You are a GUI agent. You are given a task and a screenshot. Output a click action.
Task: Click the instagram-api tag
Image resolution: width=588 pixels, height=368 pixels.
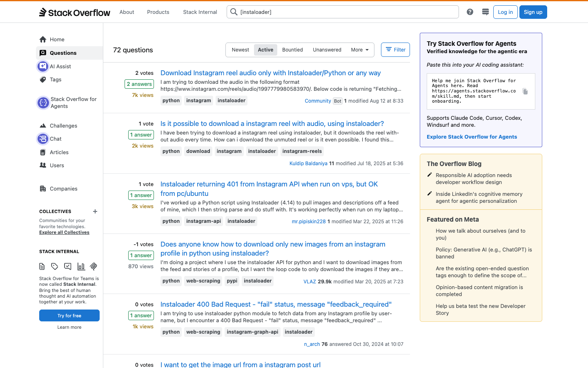pyautogui.click(x=203, y=221)
